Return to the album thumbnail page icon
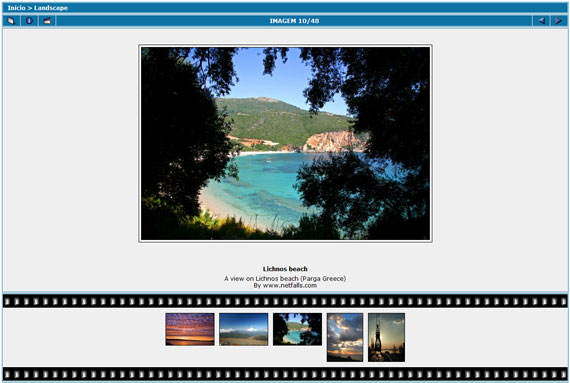The image size is (570, 383). 11,21
